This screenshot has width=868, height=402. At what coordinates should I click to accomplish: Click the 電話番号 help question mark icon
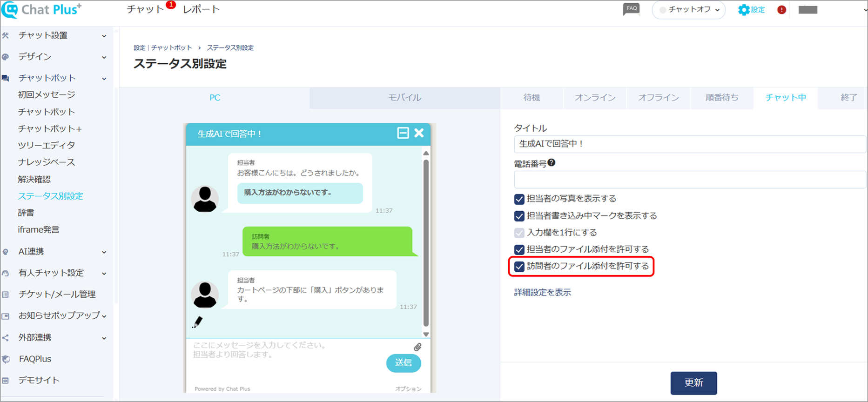click(552, 163)
